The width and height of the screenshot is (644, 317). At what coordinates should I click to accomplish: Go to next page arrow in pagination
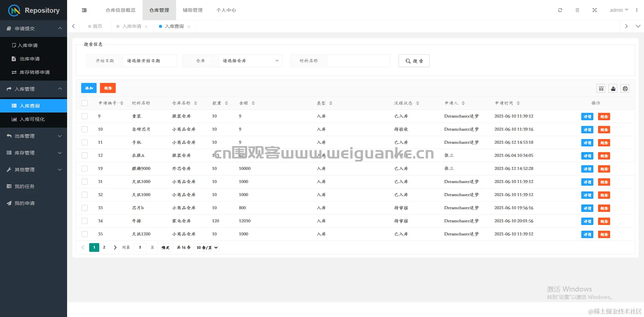coord(115,247)
